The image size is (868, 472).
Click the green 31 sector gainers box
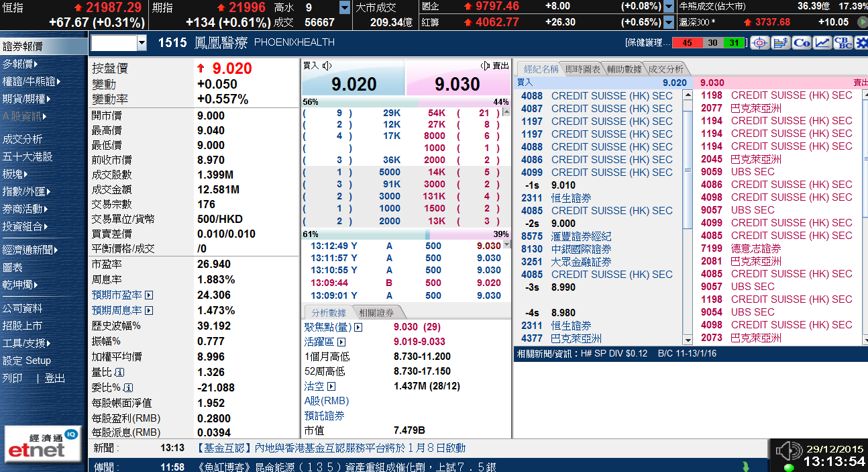point(735,43)
